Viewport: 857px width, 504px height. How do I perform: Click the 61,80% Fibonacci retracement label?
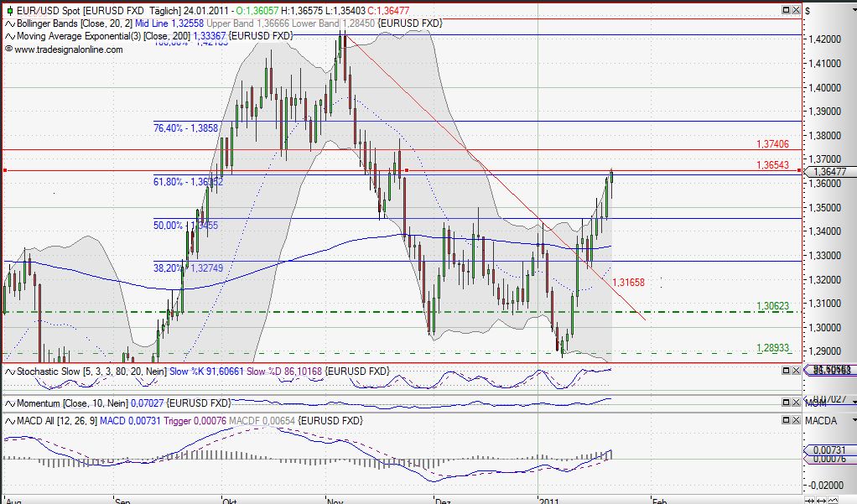pyautogui.click(x=184, y=182)
